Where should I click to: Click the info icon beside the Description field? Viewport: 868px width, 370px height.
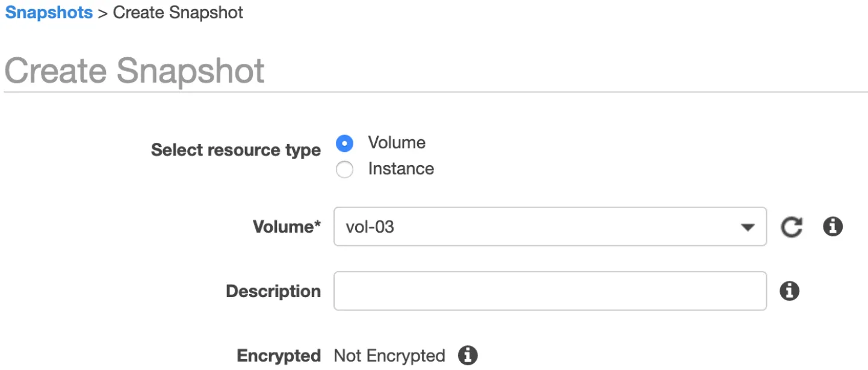pyautogui.click(x=789, y=291)
